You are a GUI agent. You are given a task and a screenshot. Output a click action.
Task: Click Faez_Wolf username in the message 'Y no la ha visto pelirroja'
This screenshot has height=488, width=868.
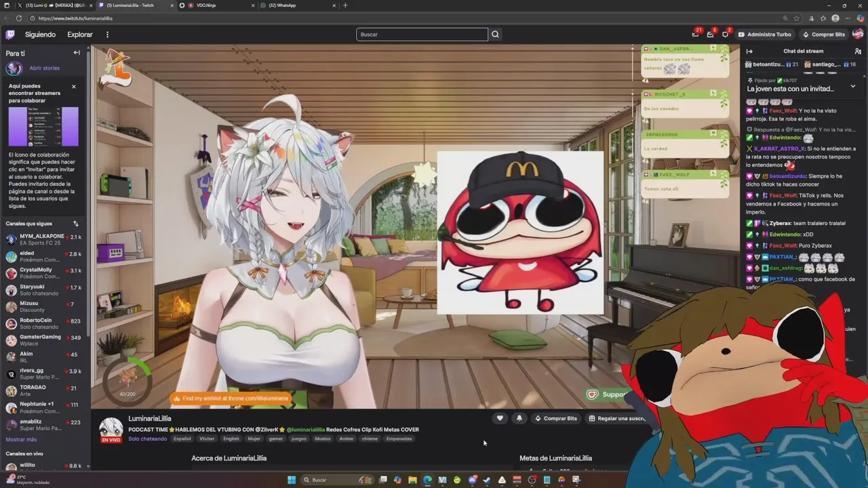pos(783,110)
